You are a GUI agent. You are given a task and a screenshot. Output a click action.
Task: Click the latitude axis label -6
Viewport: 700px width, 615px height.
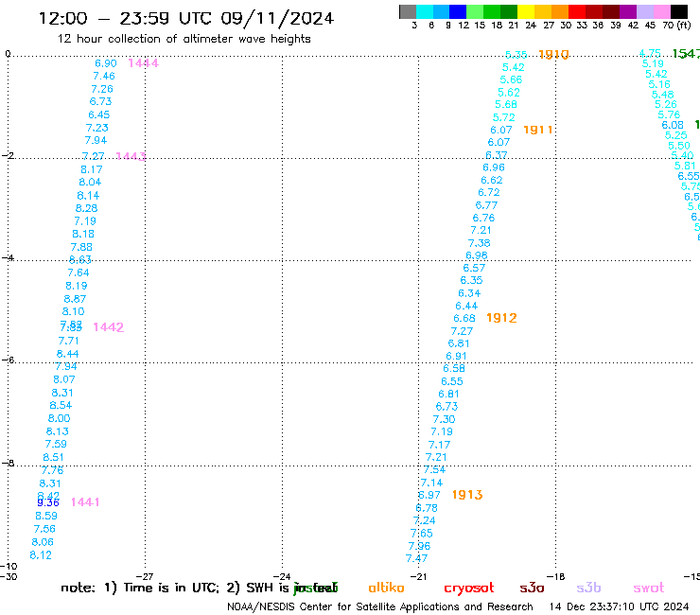click(x=8, y=360)
